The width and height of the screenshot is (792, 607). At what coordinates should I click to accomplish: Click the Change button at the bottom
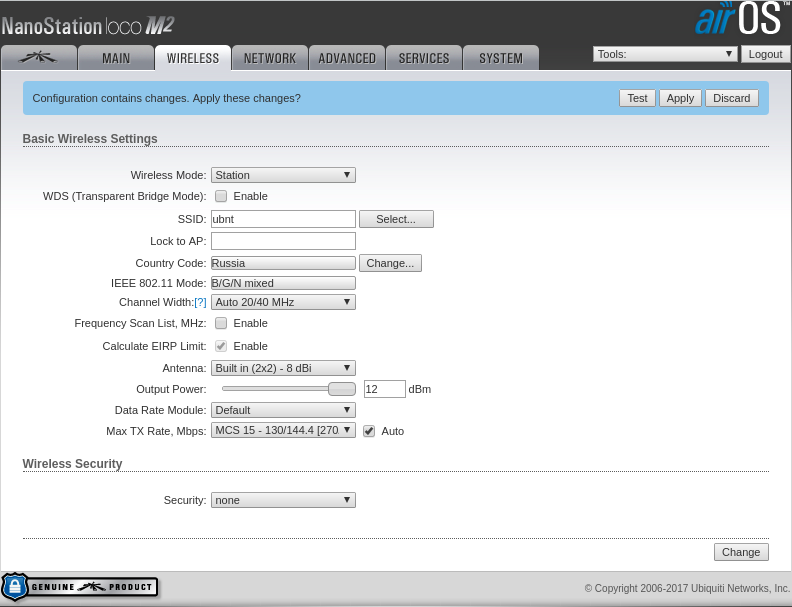(741, 552)
